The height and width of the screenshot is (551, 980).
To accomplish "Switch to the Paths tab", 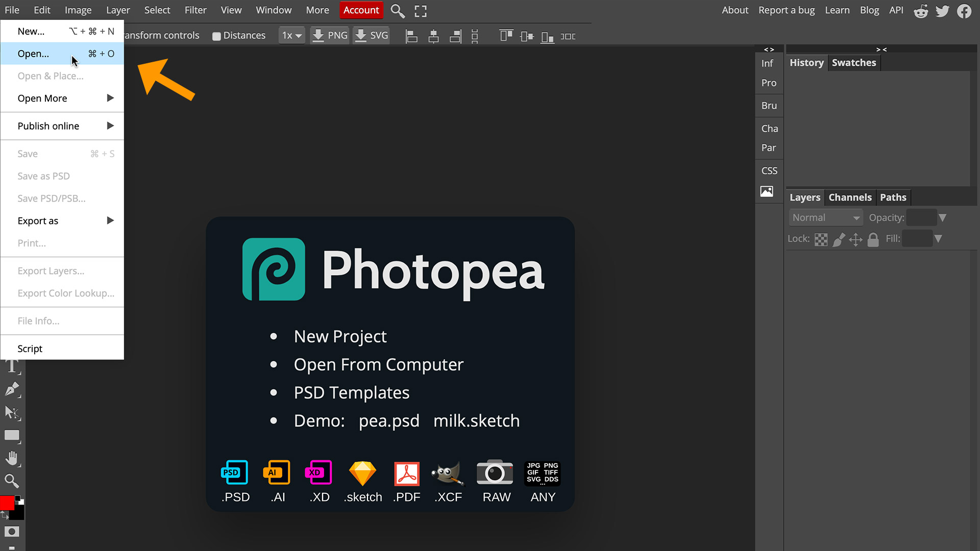I will click(893, 197).
